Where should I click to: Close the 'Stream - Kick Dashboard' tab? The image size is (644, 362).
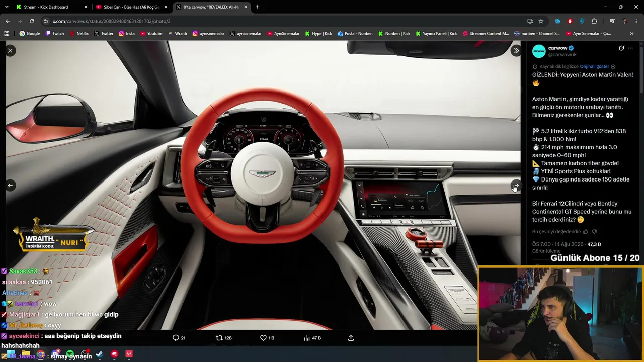coord(86,7)
